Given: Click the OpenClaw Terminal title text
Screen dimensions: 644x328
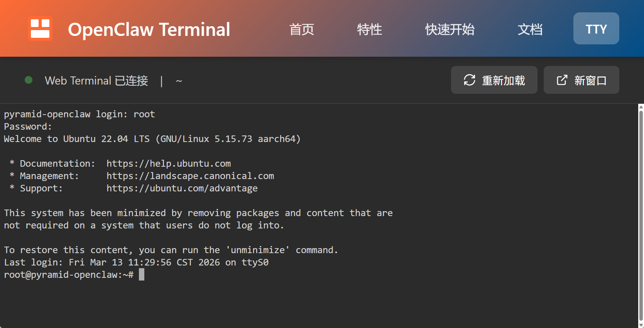Looking at the screenshot, I should click(x=149, y=29).
